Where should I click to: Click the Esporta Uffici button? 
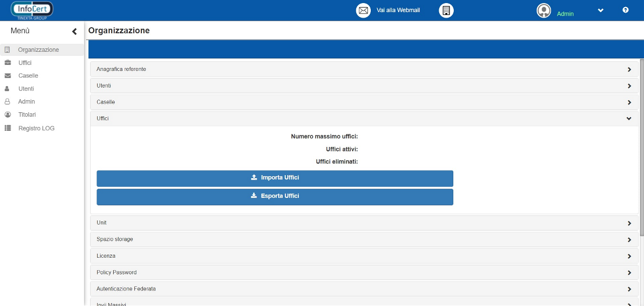coord(275,196)
